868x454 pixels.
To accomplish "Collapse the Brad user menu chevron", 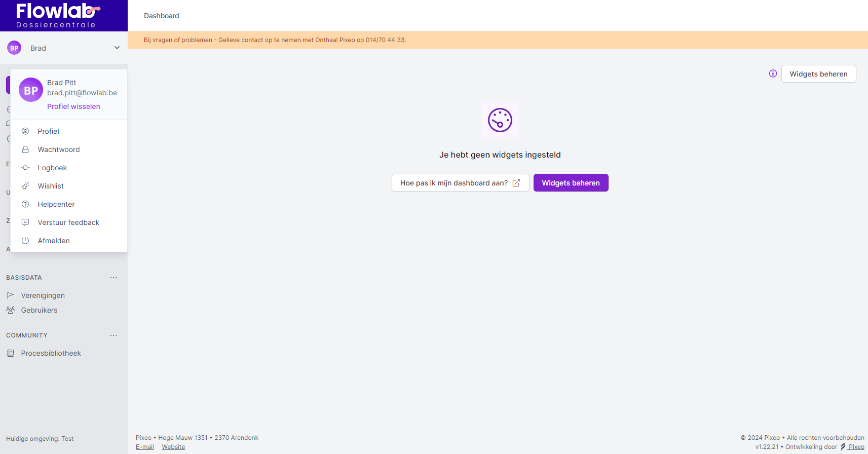I will click(x=117, y=48).
